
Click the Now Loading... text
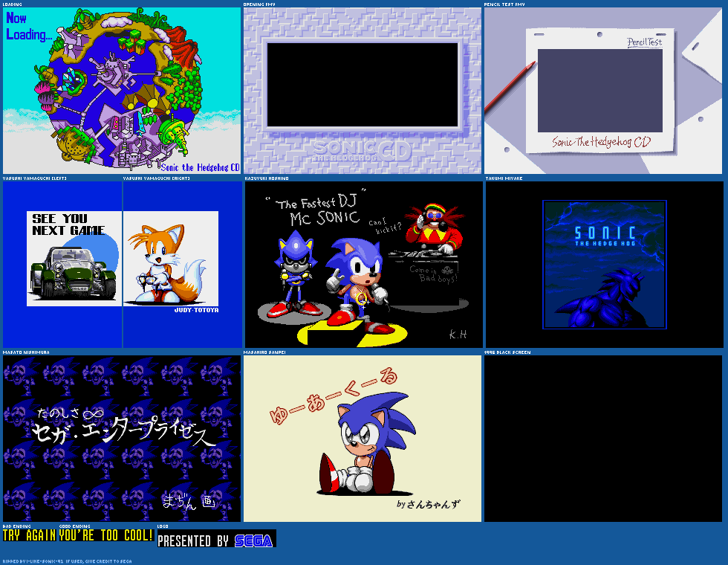28,27
